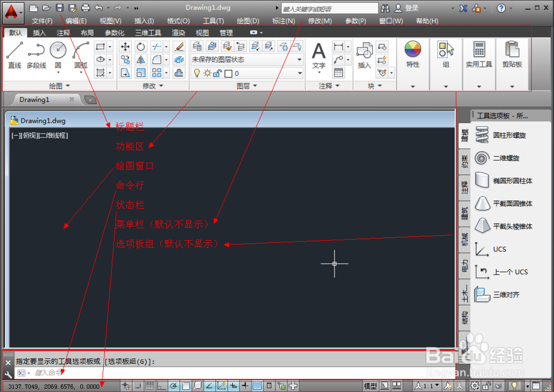Select 圆柱形螺旋 in tool palette
Viewport: 554px width, 392px height.
[x=502, y=135]
